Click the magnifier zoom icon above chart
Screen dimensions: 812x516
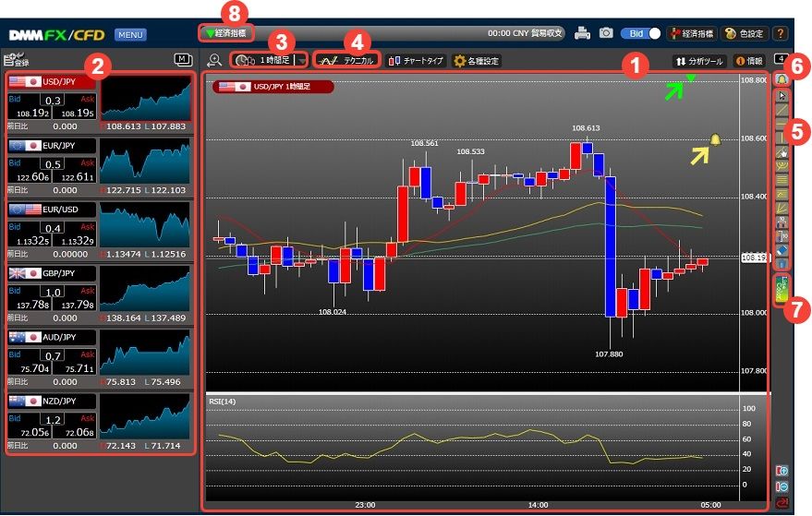(x=214, y=61)
